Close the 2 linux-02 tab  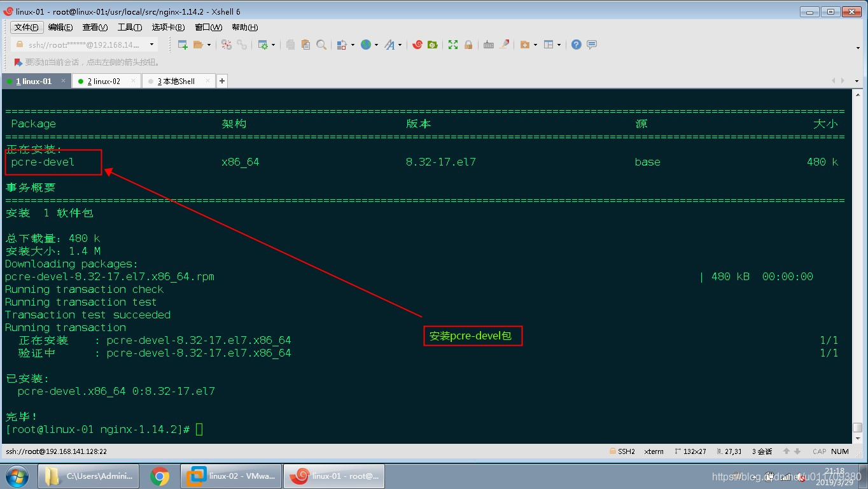(133, 81)
